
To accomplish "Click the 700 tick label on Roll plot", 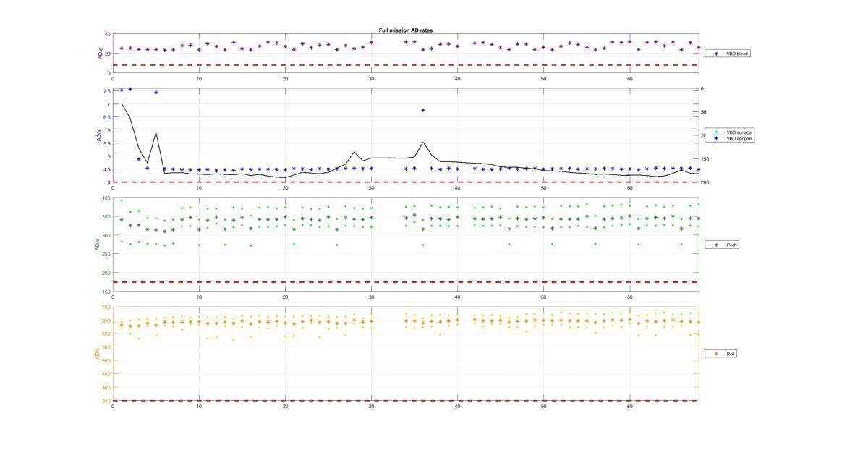I will (x=106, y=307).
